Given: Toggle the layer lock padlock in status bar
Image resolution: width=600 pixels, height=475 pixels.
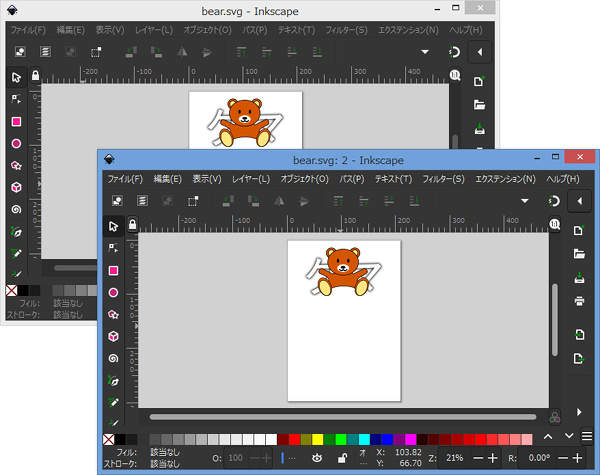Looking at the screenshot, I should (342, 457).
